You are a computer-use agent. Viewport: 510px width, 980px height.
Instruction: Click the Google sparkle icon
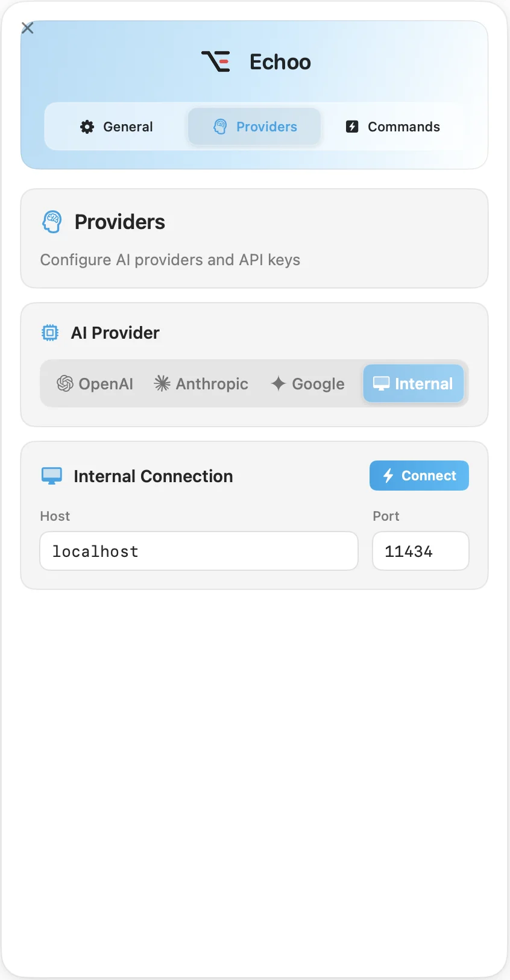[278, 383]
